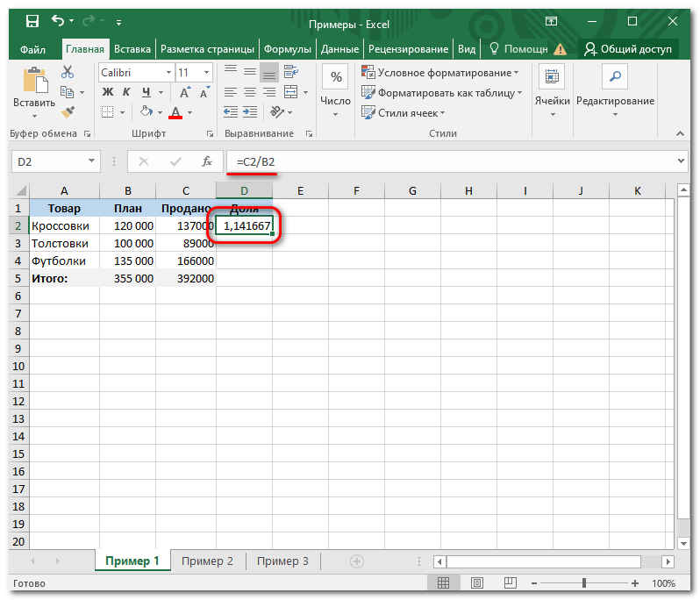The height and width of the screenshot is (600, 700).
Task: Open the Ячейки cells group
Action: pyautogui.click(x=553, y=91)
